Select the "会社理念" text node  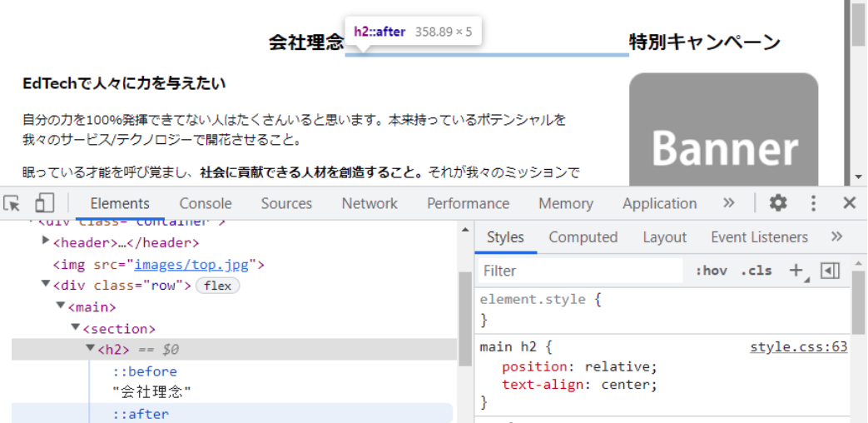pyautogui.click(x=152, y=392)
